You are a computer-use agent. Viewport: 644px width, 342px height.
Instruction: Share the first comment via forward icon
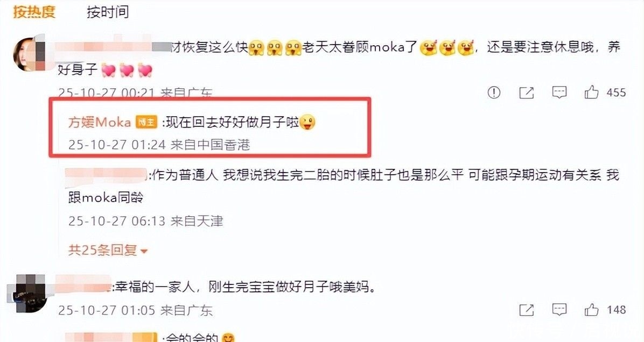(527, 92)
